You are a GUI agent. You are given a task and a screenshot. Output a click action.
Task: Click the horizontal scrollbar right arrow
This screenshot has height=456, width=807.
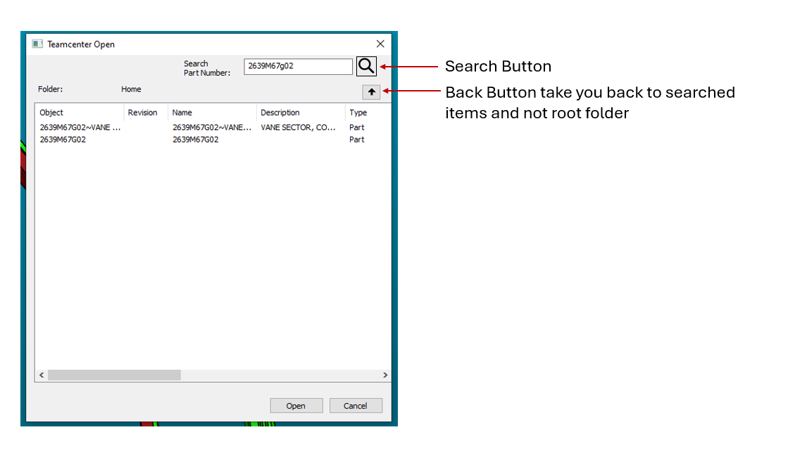click(385, 375)
